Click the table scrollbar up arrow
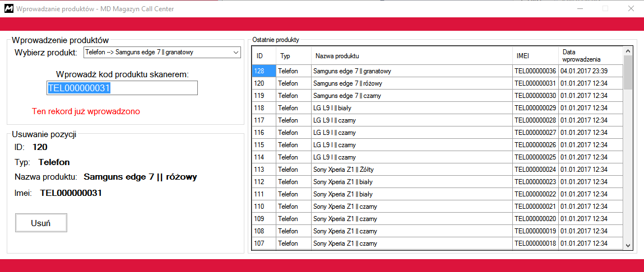The width and height of the screenshot is (644, 272). click(x=628, y=51)
